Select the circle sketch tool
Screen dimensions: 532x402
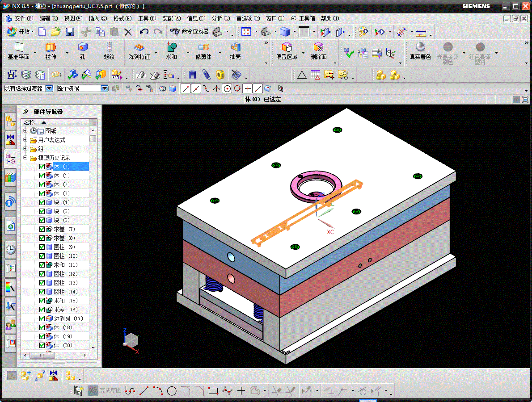point(172,391)
